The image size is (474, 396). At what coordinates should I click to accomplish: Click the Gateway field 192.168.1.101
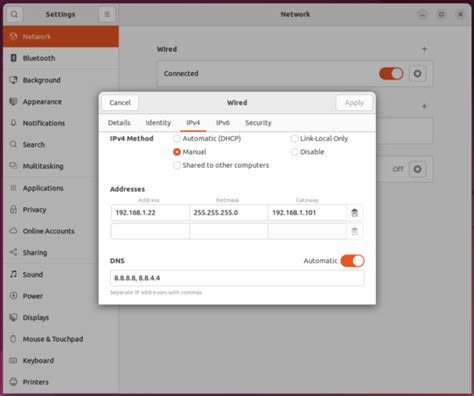click(307, 213)
